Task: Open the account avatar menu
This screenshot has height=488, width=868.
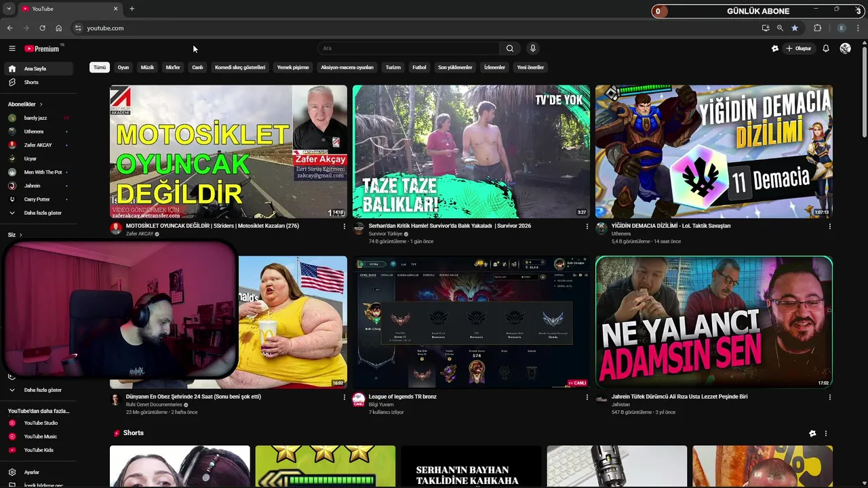Action: click(x=845, y=48)
